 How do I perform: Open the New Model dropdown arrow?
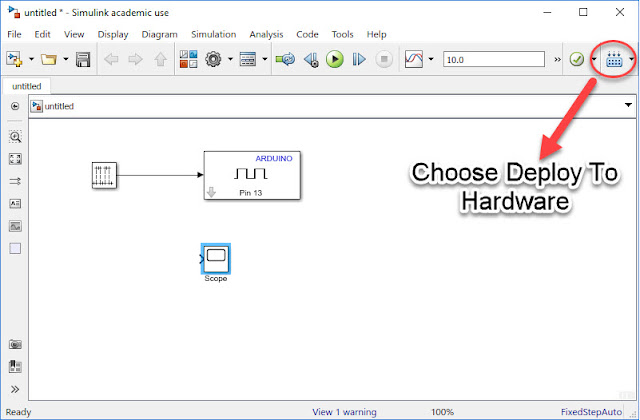tap(31, 60)
